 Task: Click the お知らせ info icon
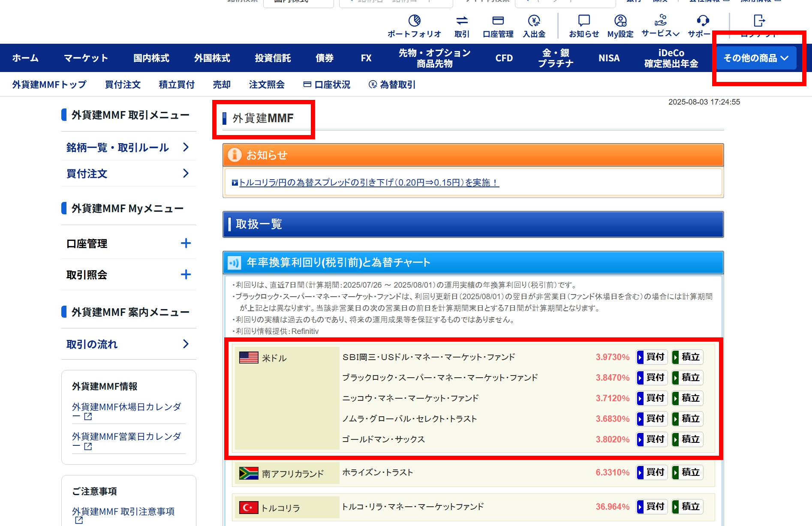[235, 155]
